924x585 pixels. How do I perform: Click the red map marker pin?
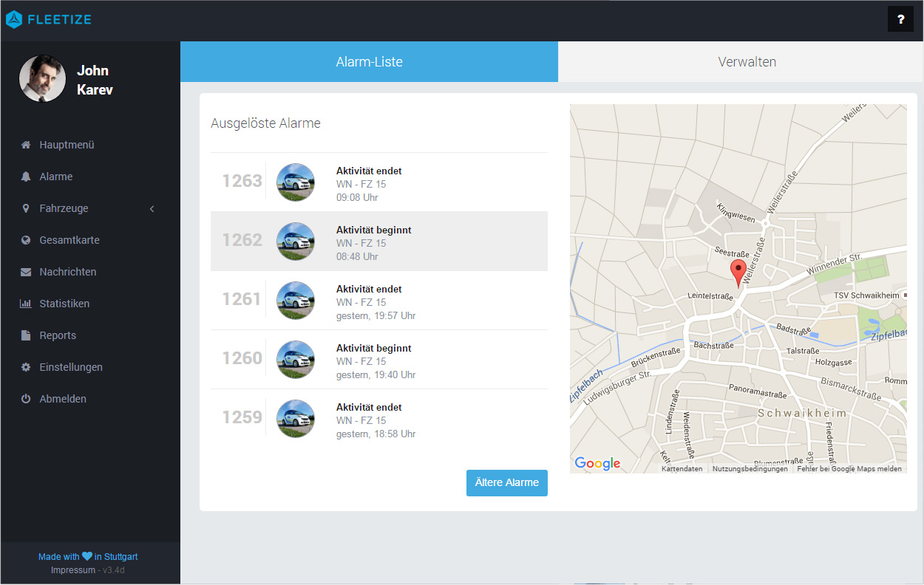[x=738, y=273]
